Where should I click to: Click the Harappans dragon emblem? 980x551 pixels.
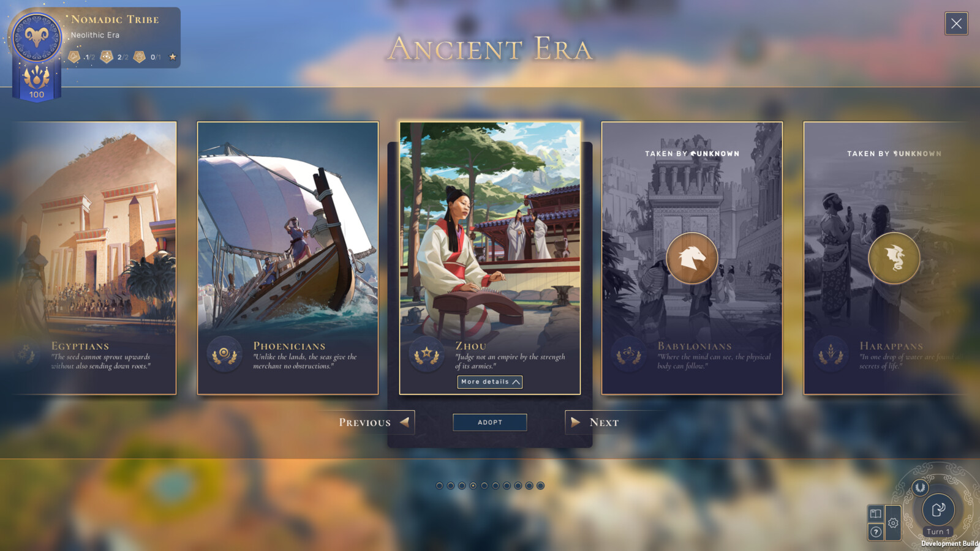[894, 258]
